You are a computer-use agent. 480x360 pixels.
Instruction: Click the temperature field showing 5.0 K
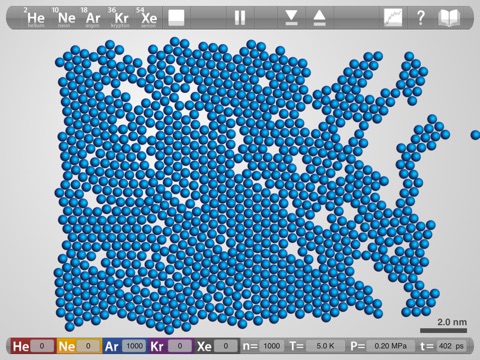(325, 346)
